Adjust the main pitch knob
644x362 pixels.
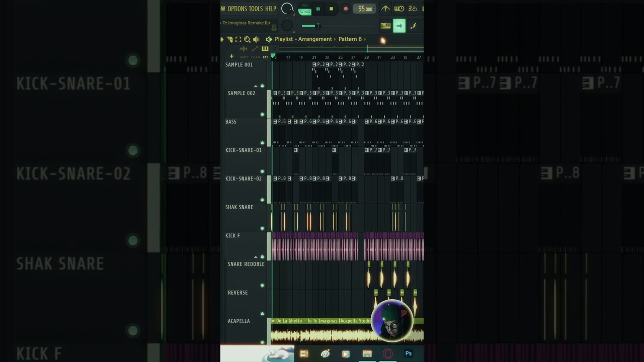[x=286, y=25]
